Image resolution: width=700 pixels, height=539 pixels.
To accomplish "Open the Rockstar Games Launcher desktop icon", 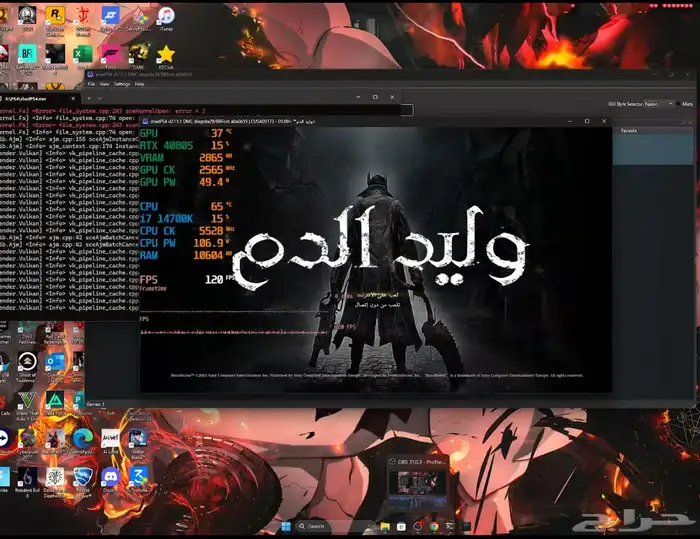I will tap(55, 16).
